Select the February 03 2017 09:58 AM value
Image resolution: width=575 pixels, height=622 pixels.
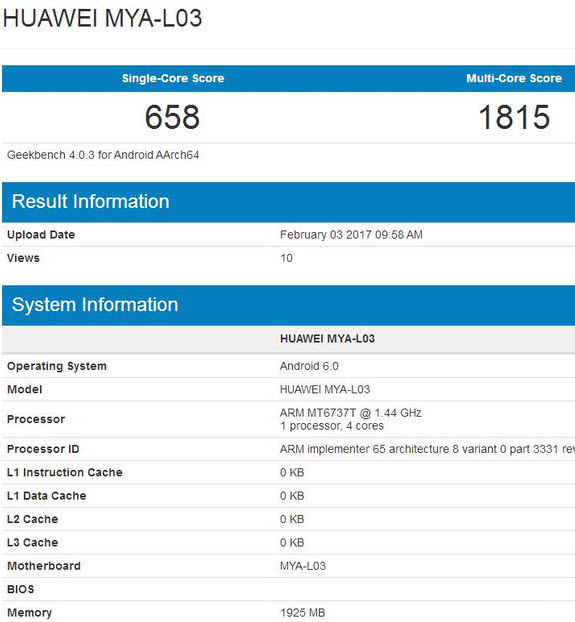pos(351,234)
